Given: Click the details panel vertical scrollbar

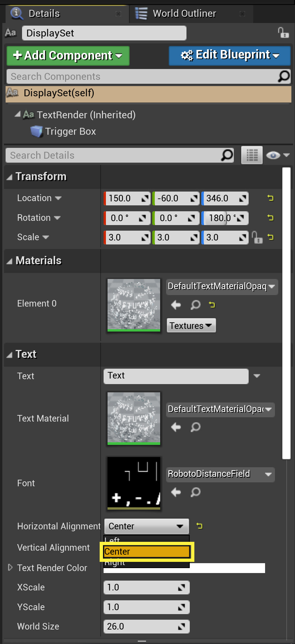Looking at the screenshot, I should (286, 313).
